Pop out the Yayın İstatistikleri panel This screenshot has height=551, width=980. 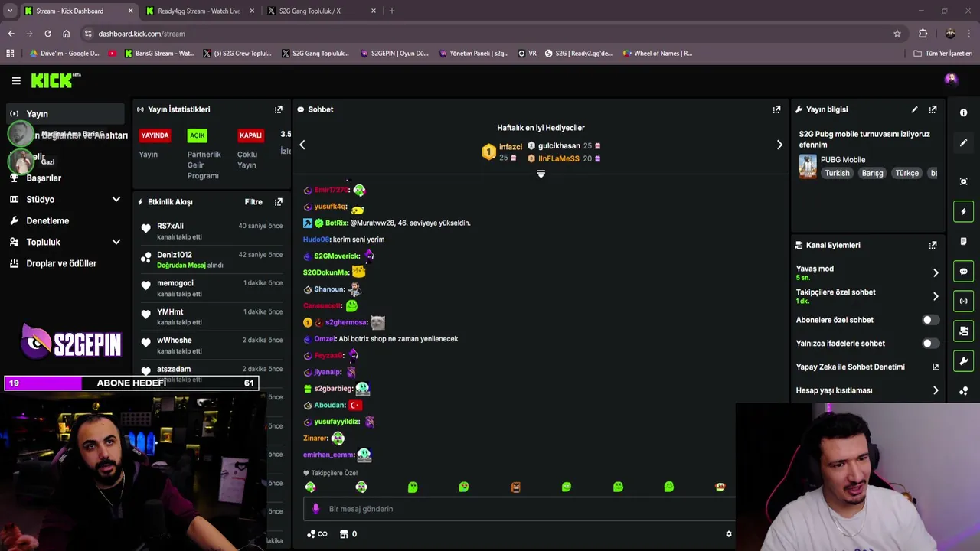tap(278, 109)
